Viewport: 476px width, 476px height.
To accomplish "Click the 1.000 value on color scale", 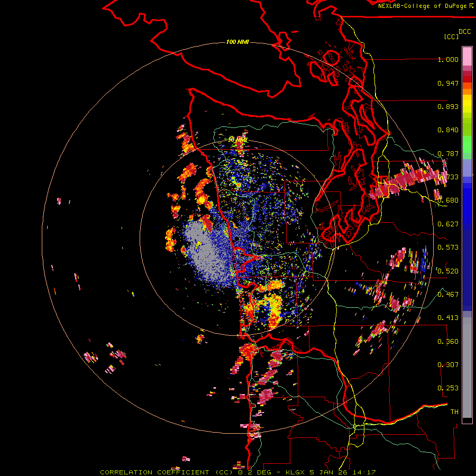I will pos(448,59).
